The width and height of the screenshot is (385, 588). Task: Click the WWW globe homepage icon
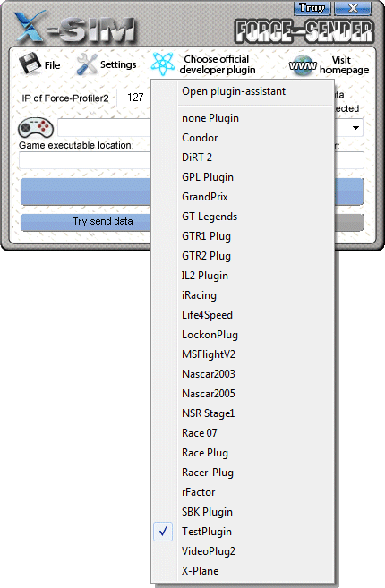click(x=303, y=65)
